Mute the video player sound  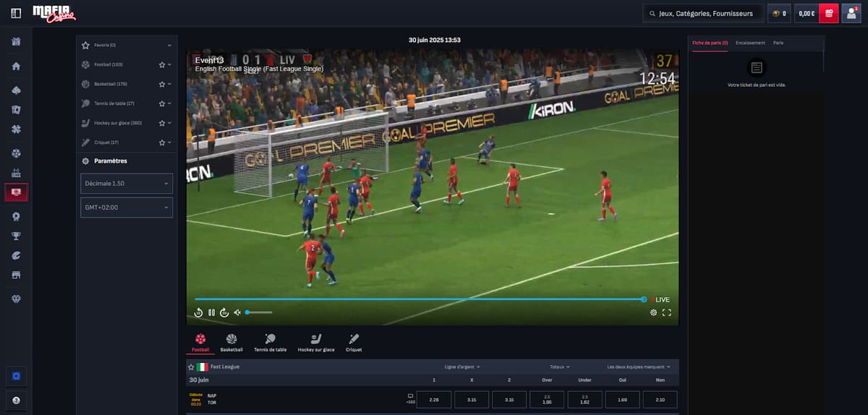[237, 312]
